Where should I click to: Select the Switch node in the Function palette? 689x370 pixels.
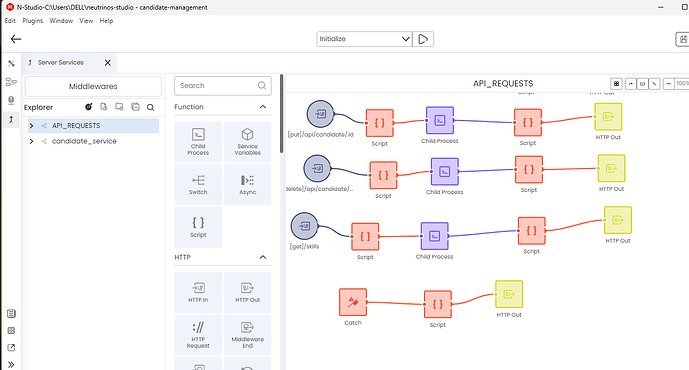click(198, 185)
